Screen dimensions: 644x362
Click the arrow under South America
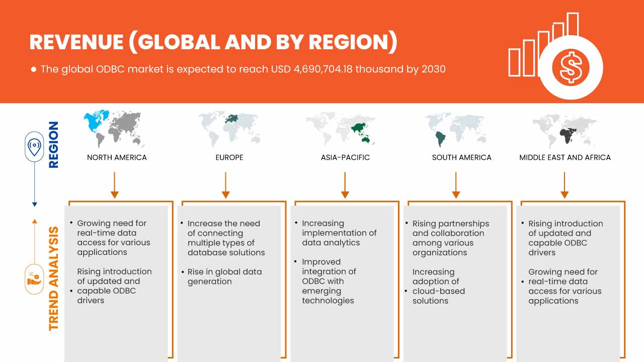[x=456, y=185]
